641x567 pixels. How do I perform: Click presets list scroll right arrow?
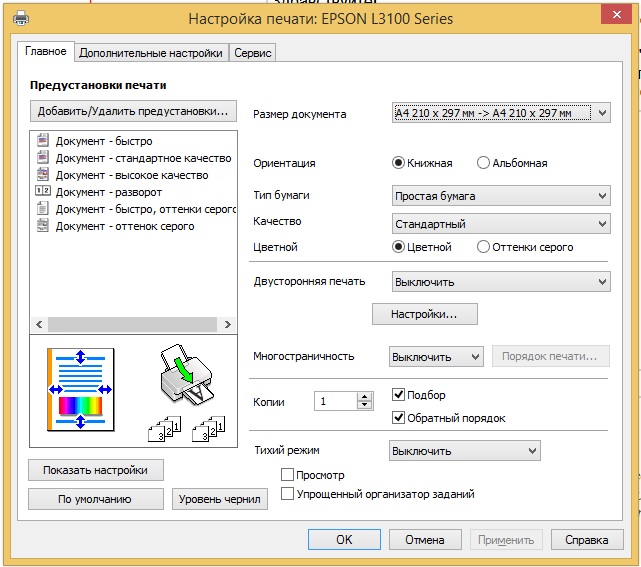(228, 324)
